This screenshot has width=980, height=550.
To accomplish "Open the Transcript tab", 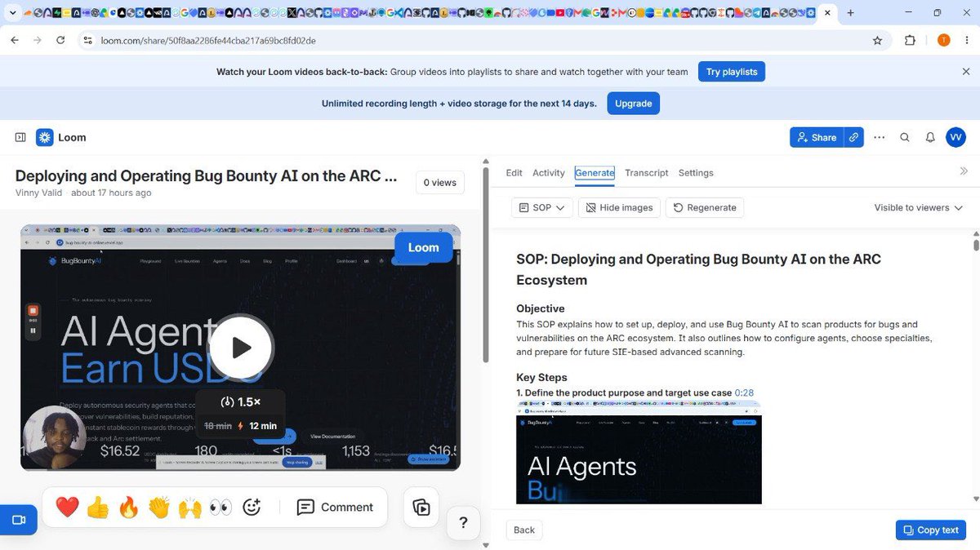I will pyautogui.click(x=647, y=173).
